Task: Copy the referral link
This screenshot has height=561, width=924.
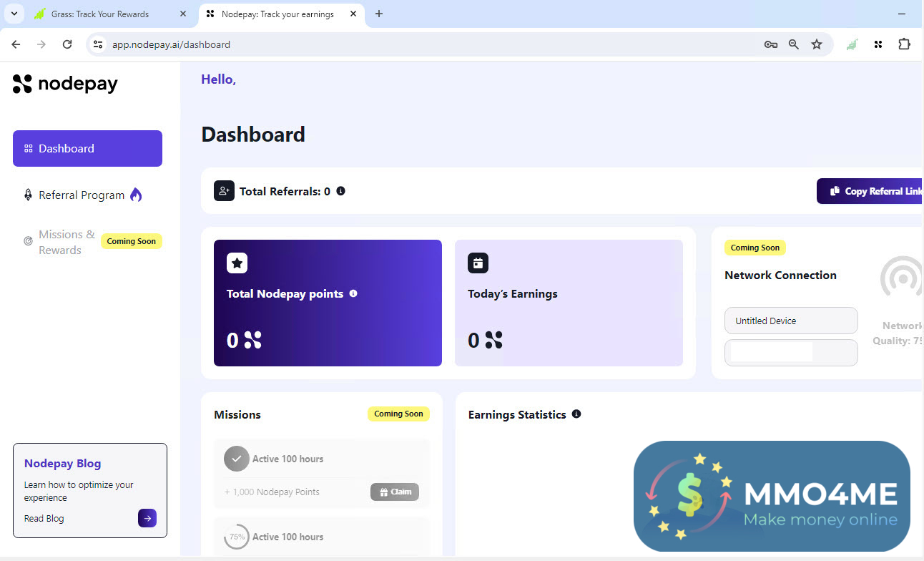Action: point(870,191)
